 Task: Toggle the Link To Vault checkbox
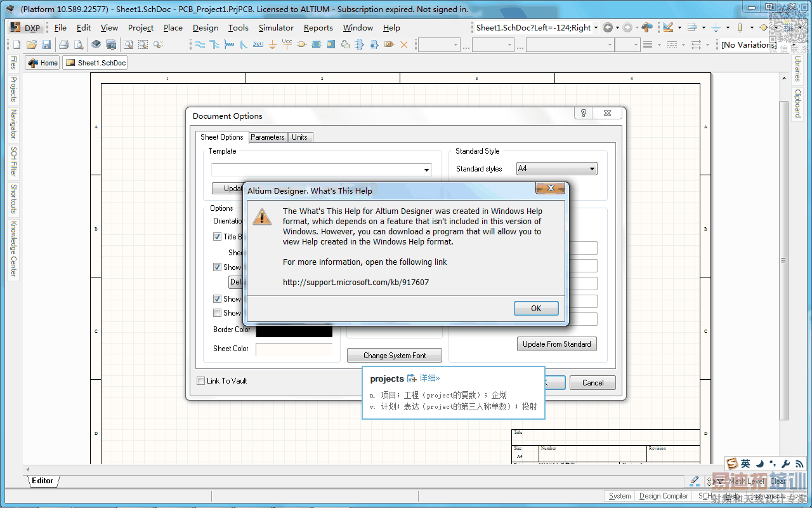pos(200,381)
